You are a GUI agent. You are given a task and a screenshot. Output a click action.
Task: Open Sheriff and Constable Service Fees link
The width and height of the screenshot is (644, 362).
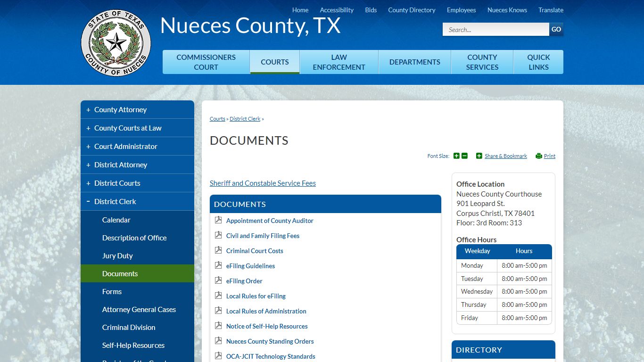[x=263, y=183]
